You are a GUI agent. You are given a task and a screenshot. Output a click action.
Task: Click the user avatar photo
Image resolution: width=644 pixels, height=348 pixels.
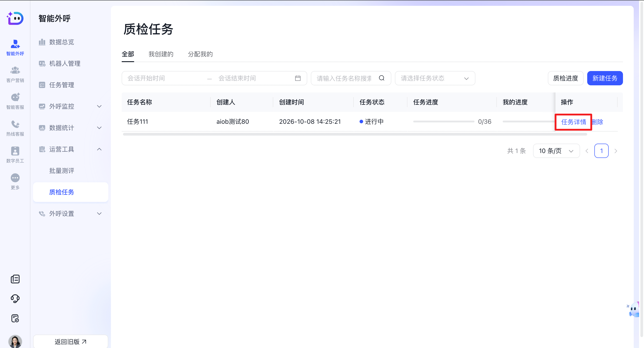tap(15, 342)
